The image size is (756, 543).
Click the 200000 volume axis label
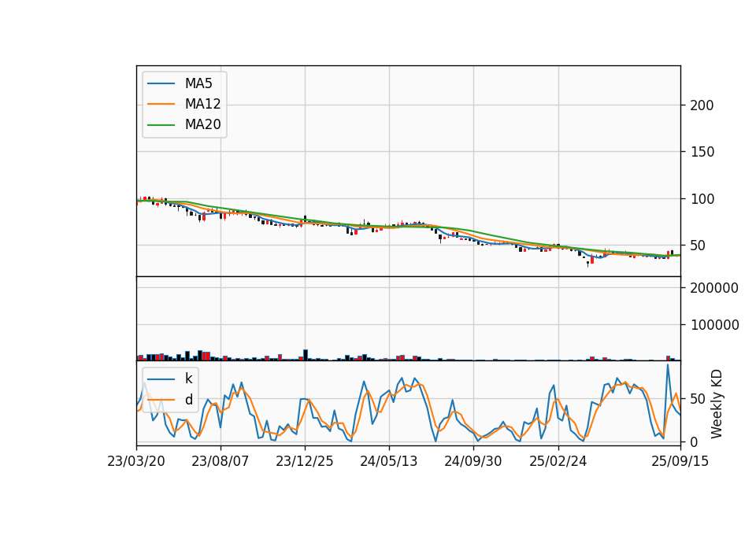click(x=714, y=288)
